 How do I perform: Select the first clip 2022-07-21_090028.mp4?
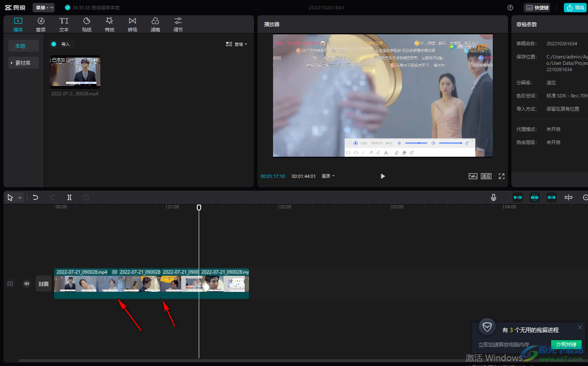(83, 283)
